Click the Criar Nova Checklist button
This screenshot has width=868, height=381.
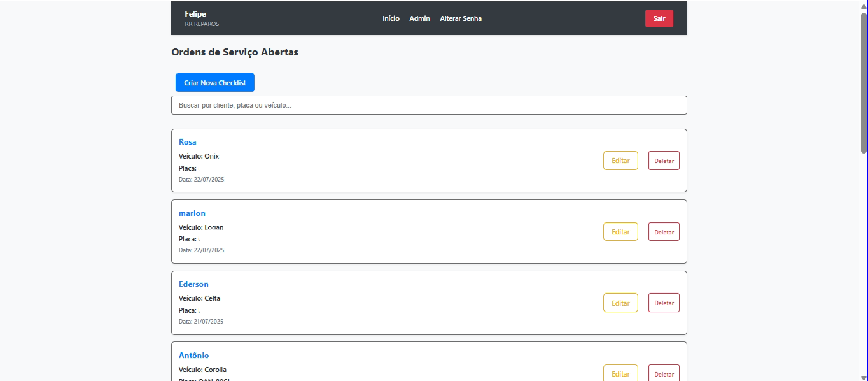point(215,83)
